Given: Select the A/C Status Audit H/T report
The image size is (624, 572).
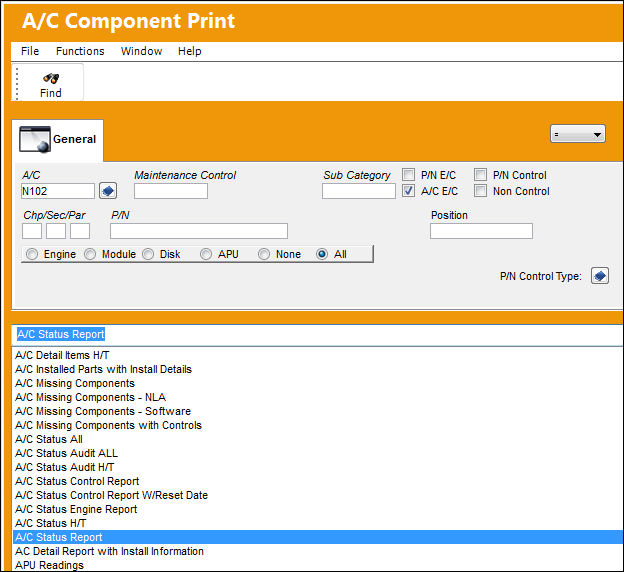Looking at the screenshot, I should (318, 467).
